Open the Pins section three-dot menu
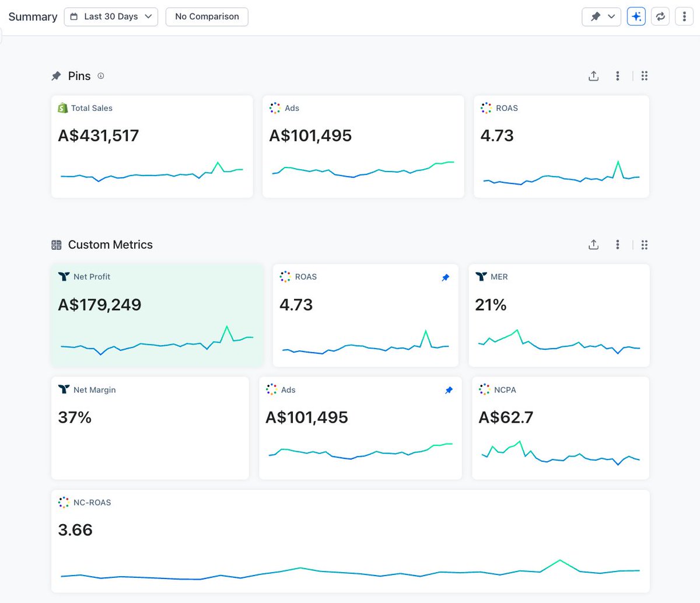The height and width of the screenshot is (603, 700). click(618, 76)
